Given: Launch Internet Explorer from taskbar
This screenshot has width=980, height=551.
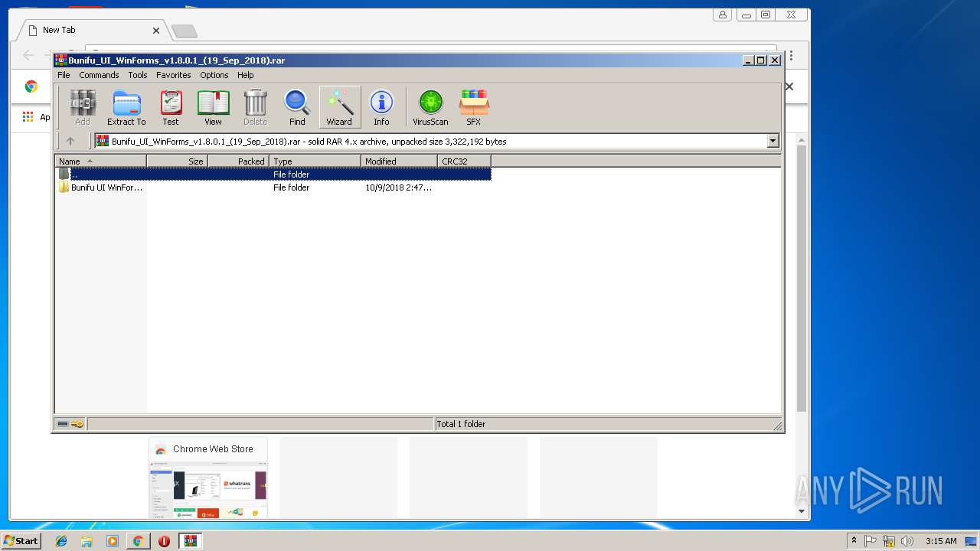Looking at the screenshot, I should [x=61, y=541].
